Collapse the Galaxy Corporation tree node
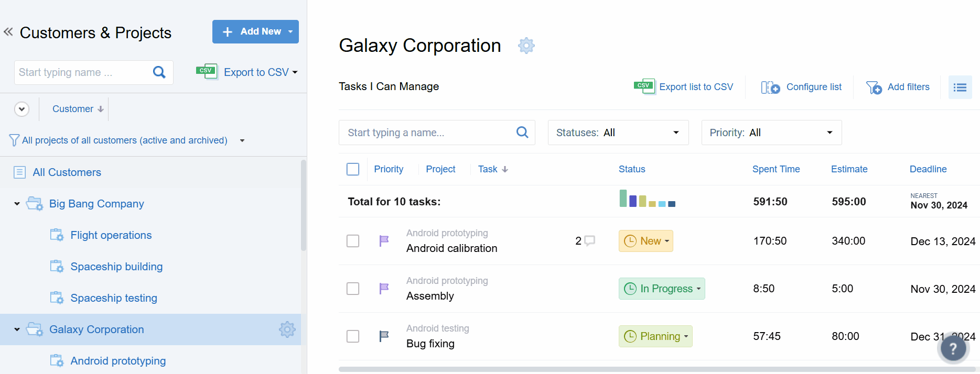Screen dimensions: 980x374 coord(17,329)
